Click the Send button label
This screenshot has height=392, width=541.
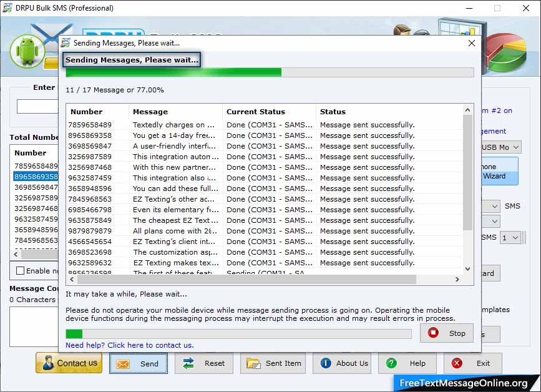[x=149, y=364]
